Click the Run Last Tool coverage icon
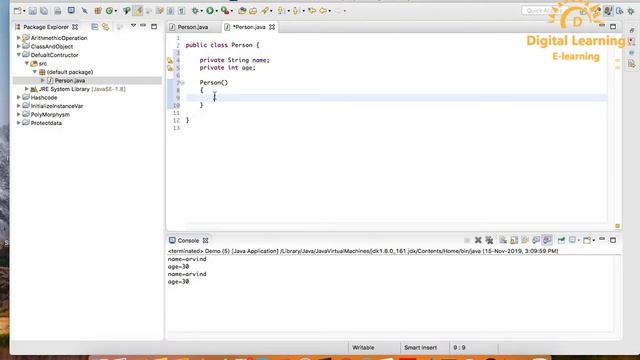 224,11
